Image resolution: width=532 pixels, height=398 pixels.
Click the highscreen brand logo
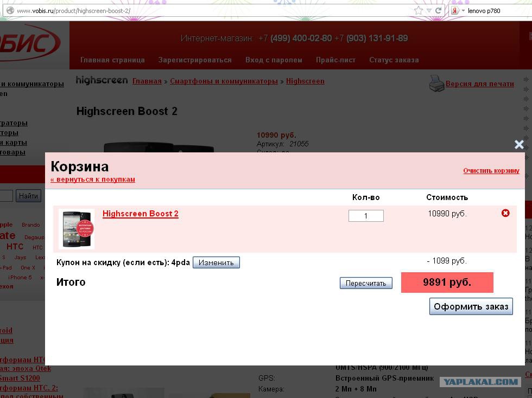[102, 80]
